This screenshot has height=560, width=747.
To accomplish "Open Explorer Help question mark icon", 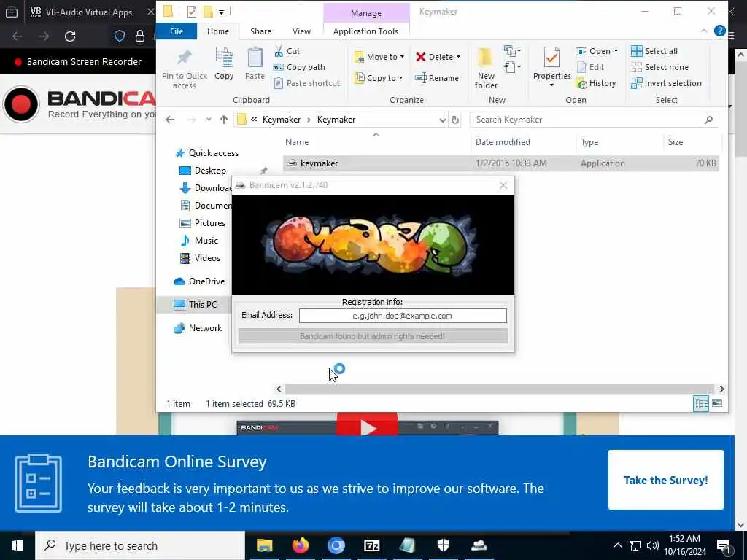I will [719, 31].
